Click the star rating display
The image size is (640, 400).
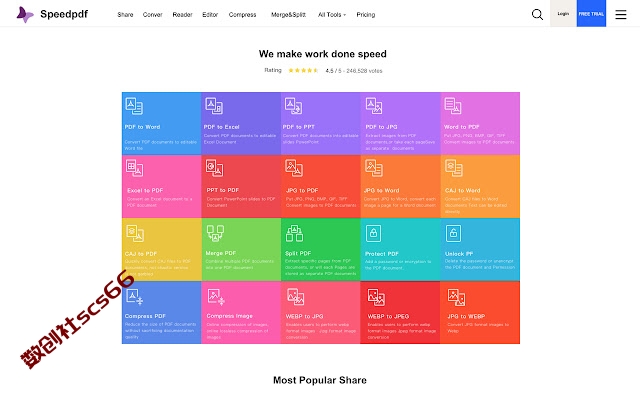pos(303,70)
